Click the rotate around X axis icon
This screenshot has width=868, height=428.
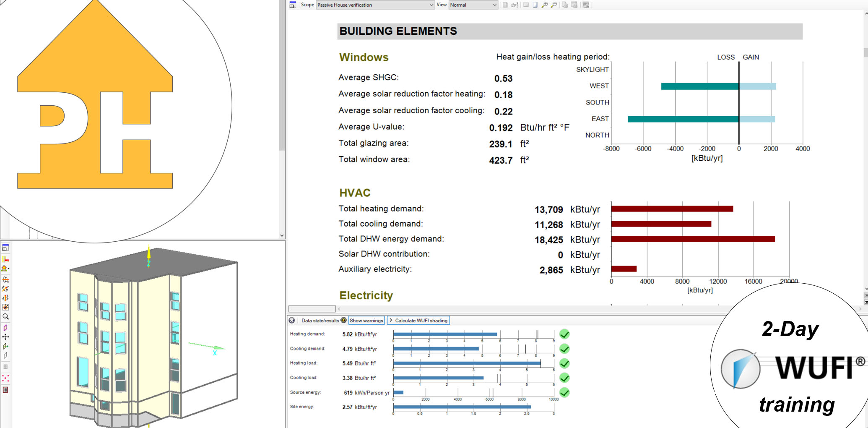coord(5,279)
